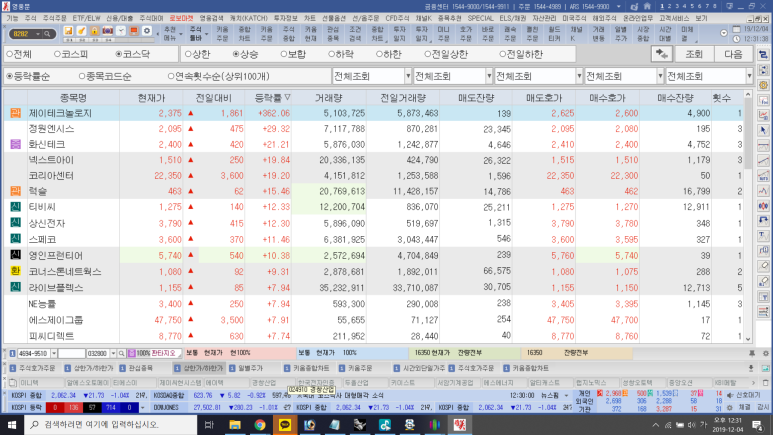Click Windows search box on the taskbar
The height and width of the screenshot is (435, 773).
110,425
